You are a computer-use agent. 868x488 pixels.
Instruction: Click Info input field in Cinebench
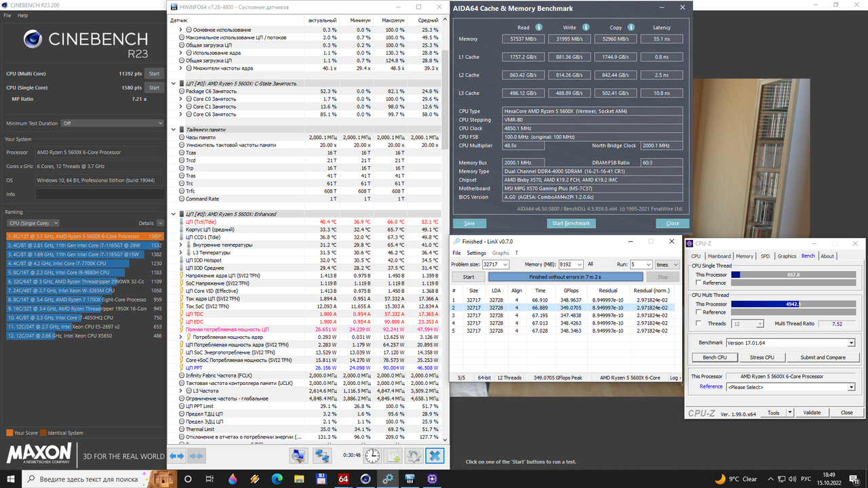(100, 194)
